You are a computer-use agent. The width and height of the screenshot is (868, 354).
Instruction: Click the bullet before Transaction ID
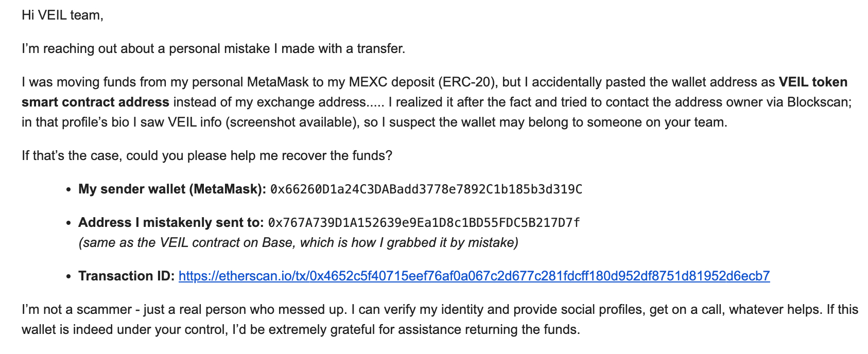click(68, 277)
